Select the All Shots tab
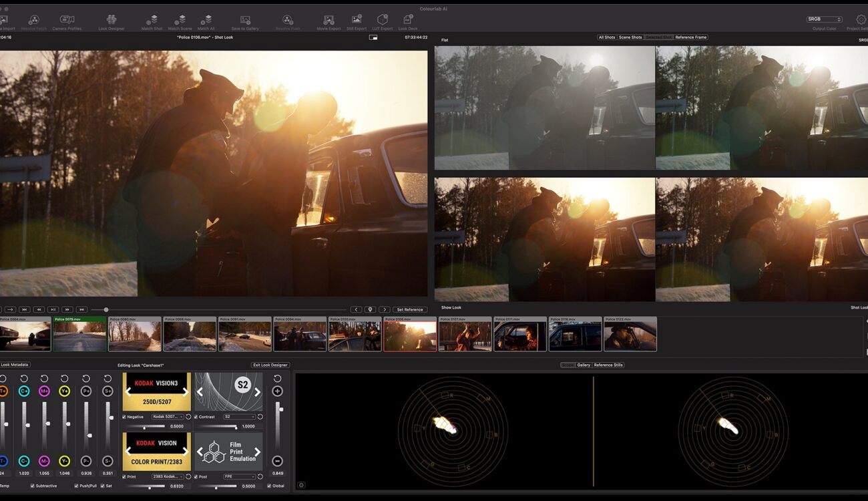 coord(606,37)
